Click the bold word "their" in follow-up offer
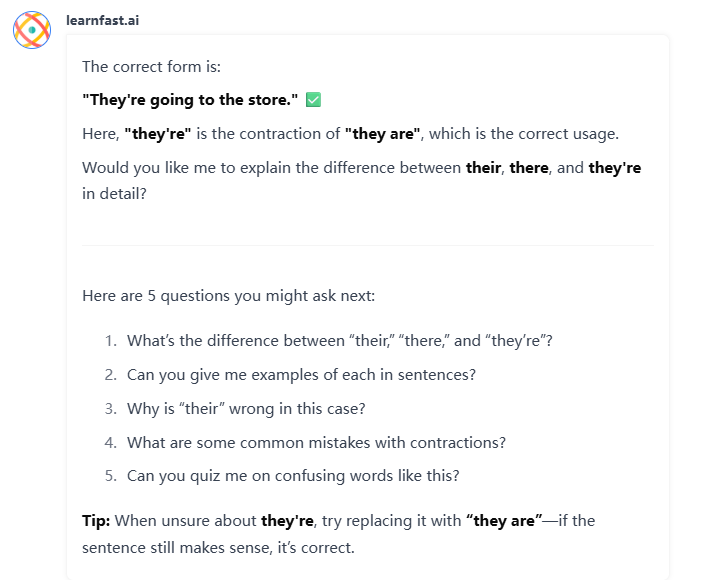This screenshot has height=580, width=711. pyautogui.click(x=484, y=168)
